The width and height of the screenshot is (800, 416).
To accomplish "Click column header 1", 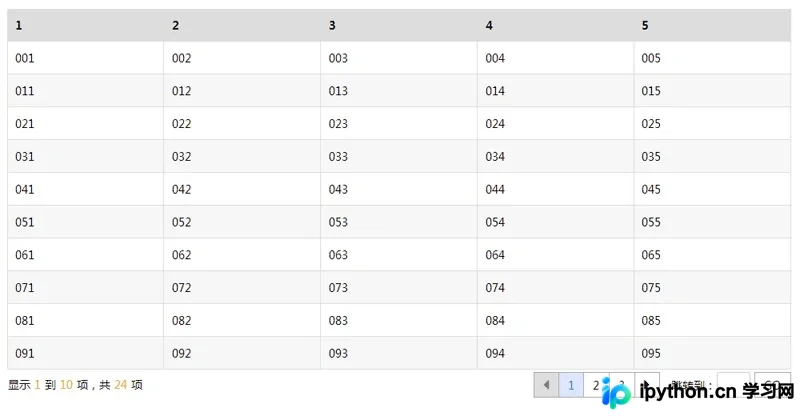I will point(86,25).
